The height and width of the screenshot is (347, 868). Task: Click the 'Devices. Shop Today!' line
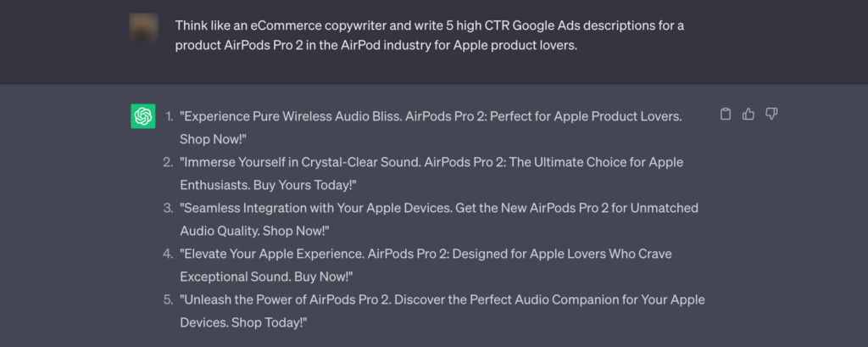(x=243, y=322)
